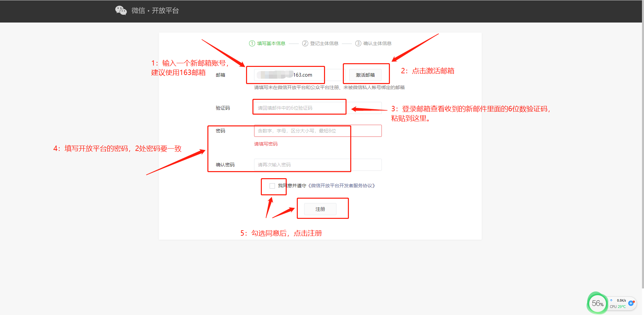This screenshot has width=644, height=315.
Task: Select the 登记主体信息 step label
Action: click(324, 43)
